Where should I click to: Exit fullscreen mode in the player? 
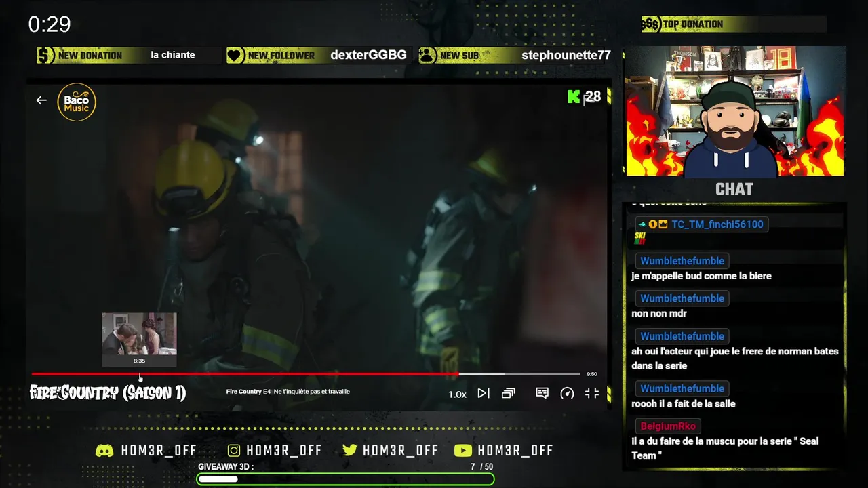(592, 393)
